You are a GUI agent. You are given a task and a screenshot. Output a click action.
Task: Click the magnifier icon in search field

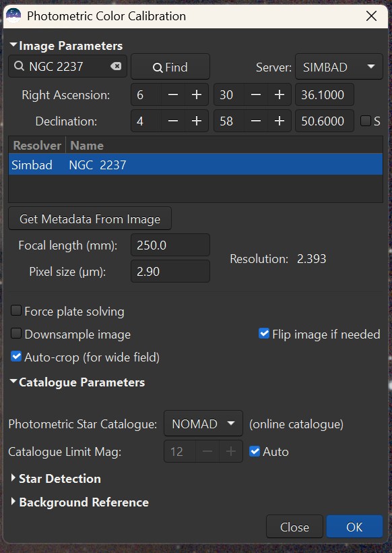(19, 66)
